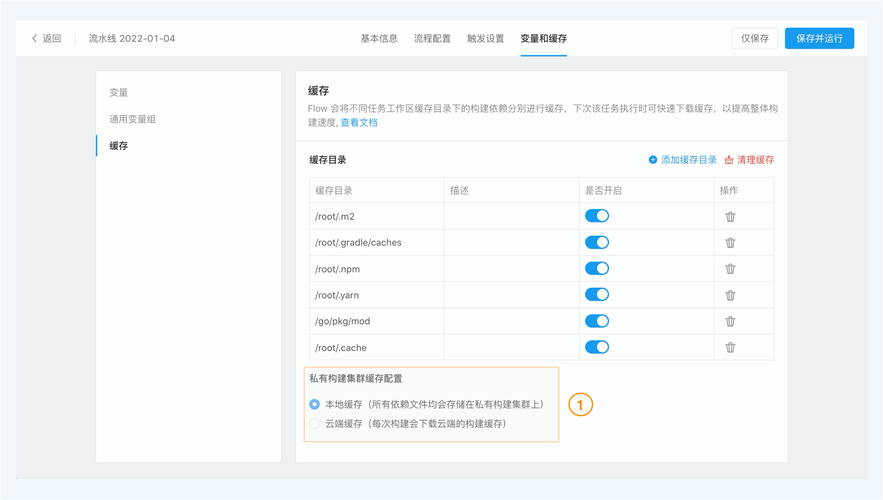Select 缓存 in the left sidebar
Screen dimensions: 883x500
coord(119,146)
